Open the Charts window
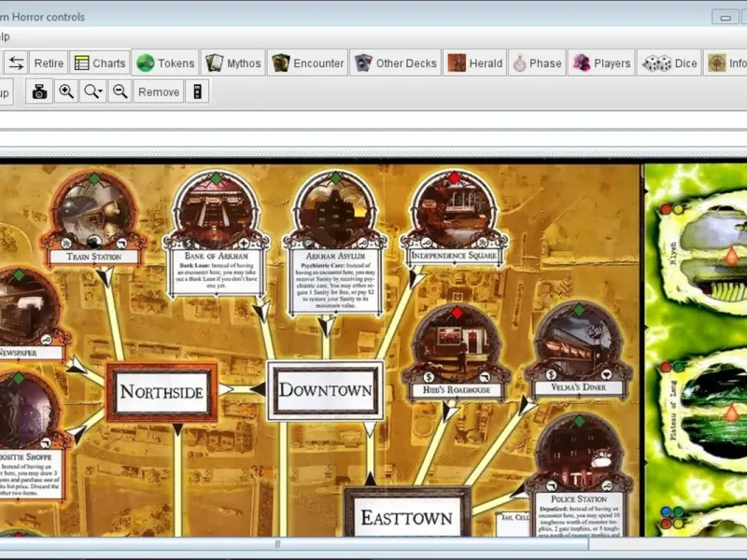 coord(100,63)
